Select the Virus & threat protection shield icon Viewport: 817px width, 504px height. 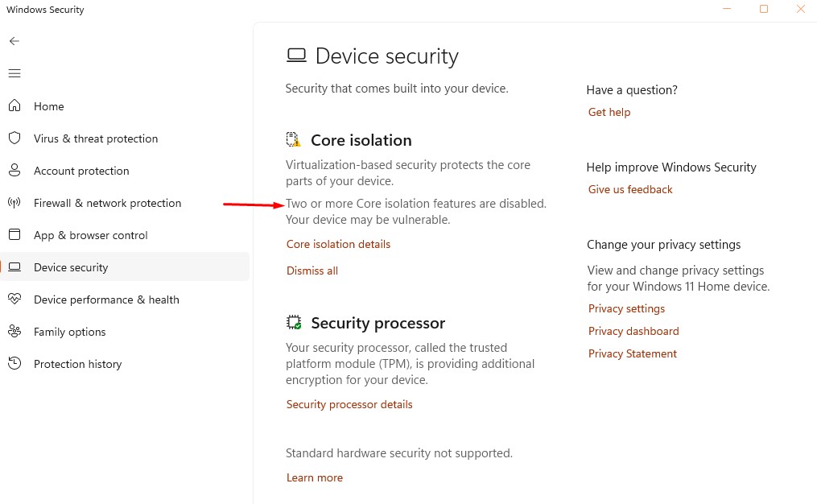click(14, 138)
